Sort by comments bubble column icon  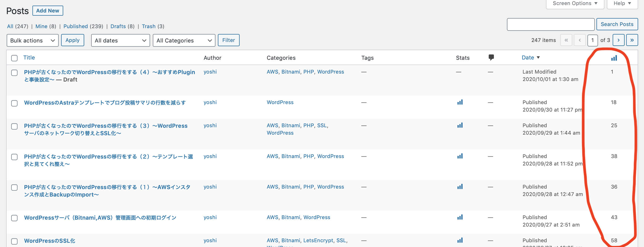(491, 57)
